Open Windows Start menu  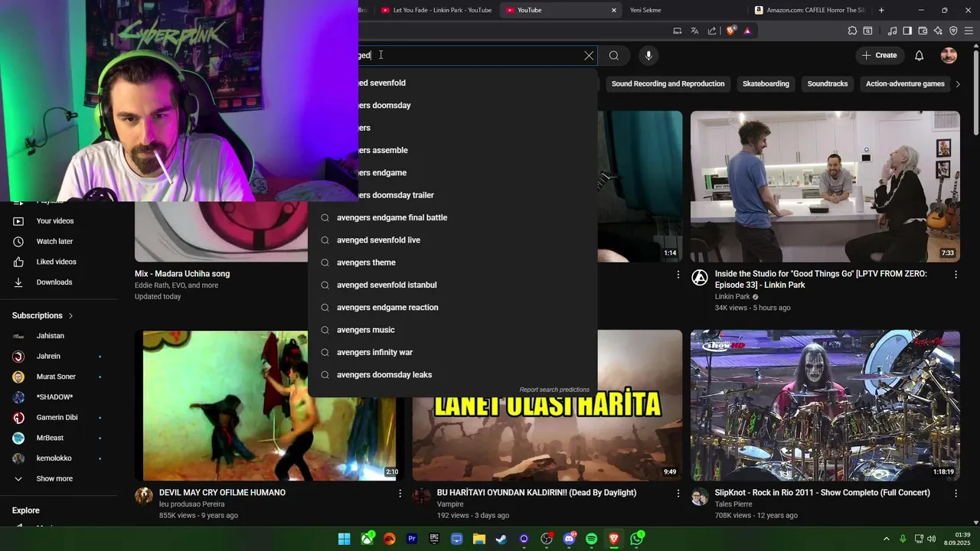345,539
